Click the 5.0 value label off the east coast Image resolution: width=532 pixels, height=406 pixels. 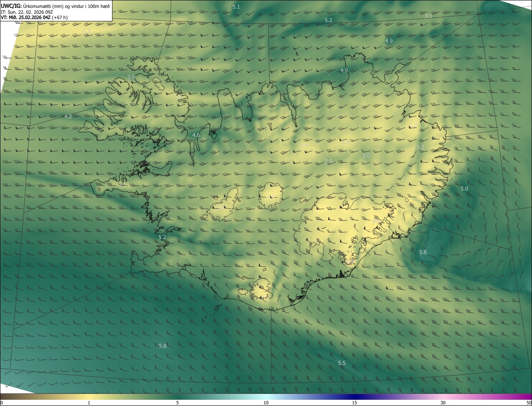[464, 189]
